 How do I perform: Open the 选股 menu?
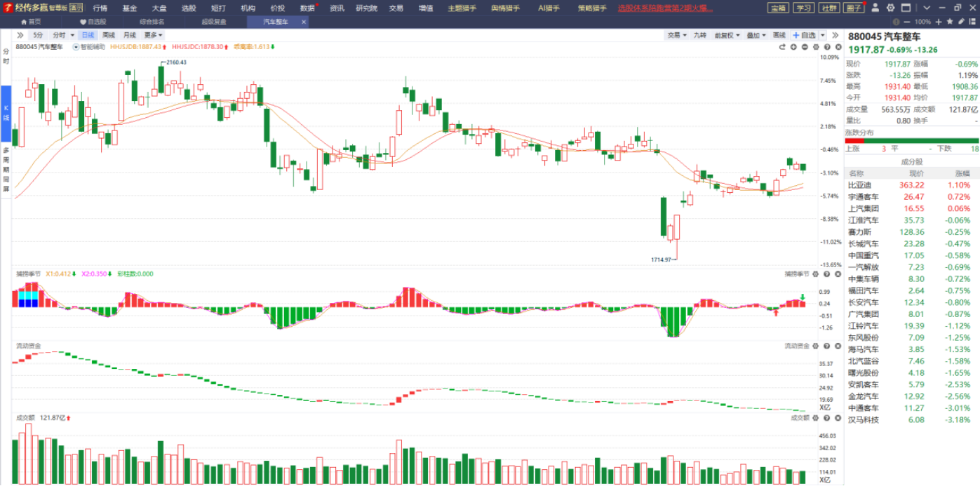[x=189, y=8]
